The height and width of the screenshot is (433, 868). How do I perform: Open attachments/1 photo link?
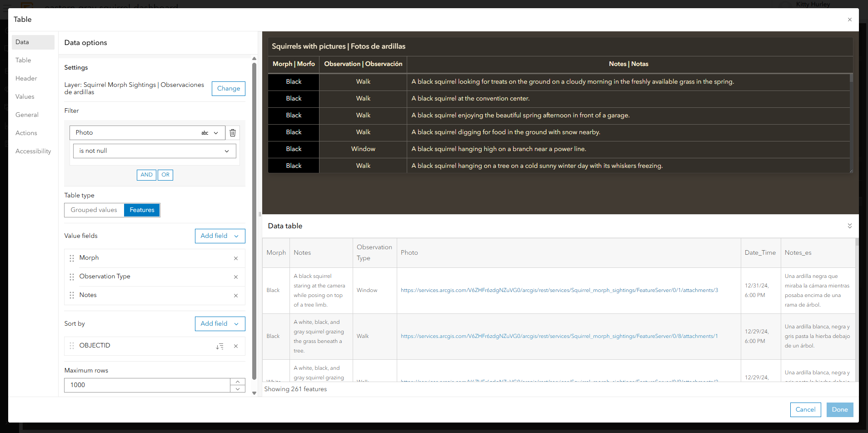(x=559, y=336)
